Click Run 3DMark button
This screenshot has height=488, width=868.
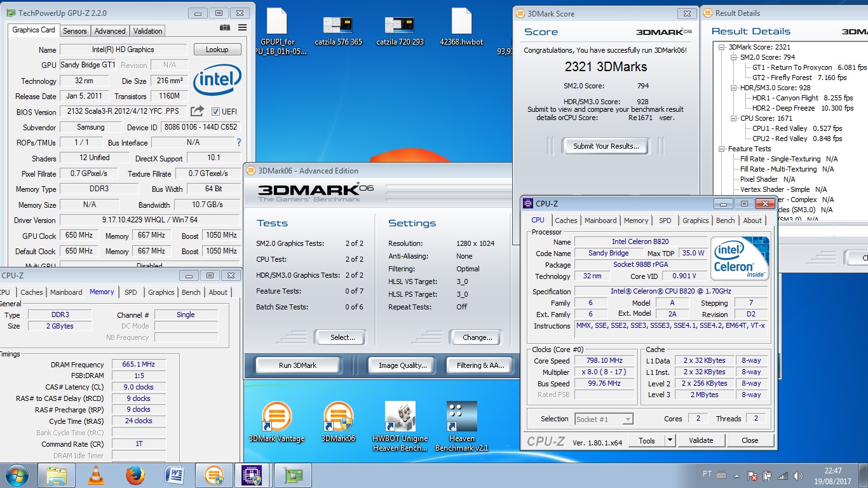pos(297,365)
